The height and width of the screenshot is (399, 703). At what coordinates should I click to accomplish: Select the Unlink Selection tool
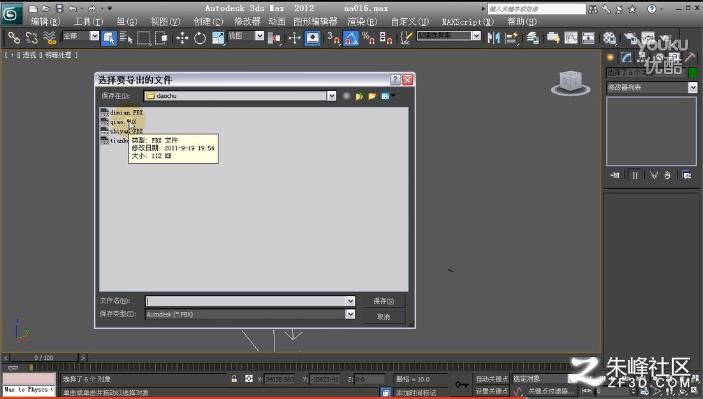click(x=31, y=38)
